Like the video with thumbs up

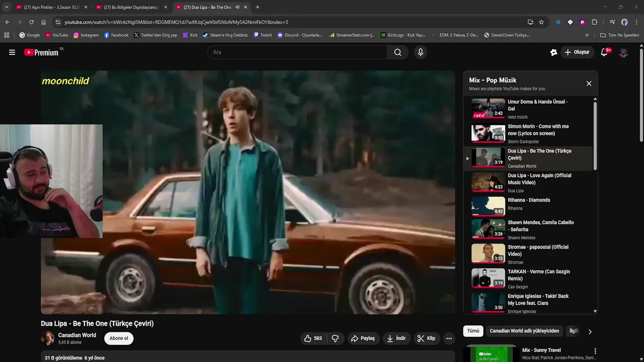click(313, 338)
